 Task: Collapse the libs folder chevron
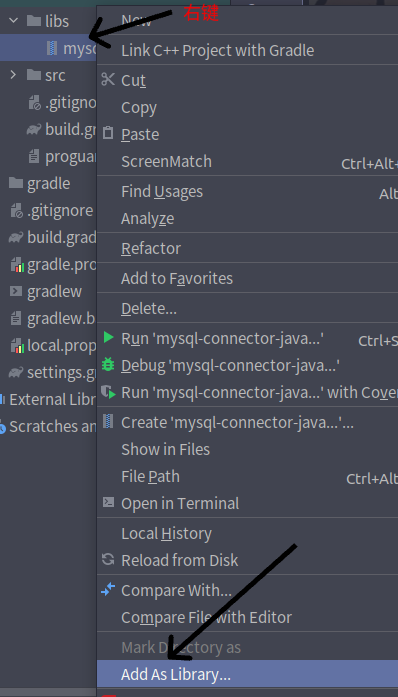pyautogui.click(x=14, y=20)
